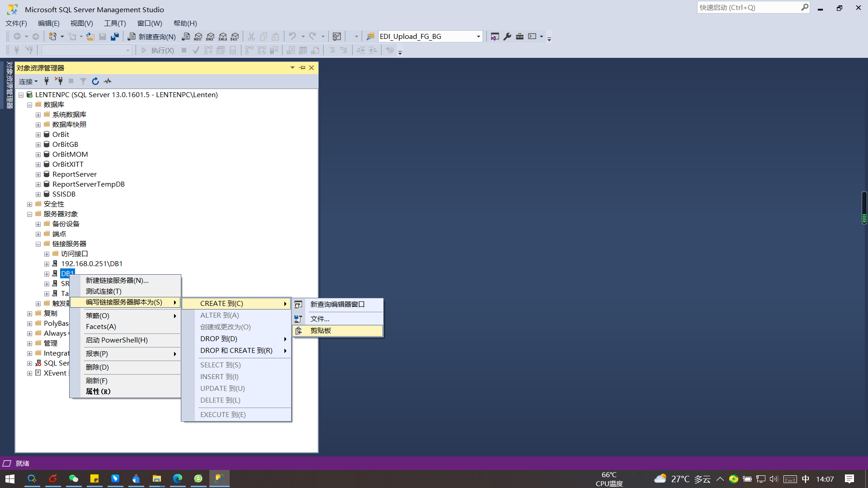
Task: Open the Policies submenu
Action: coord(126,316)
